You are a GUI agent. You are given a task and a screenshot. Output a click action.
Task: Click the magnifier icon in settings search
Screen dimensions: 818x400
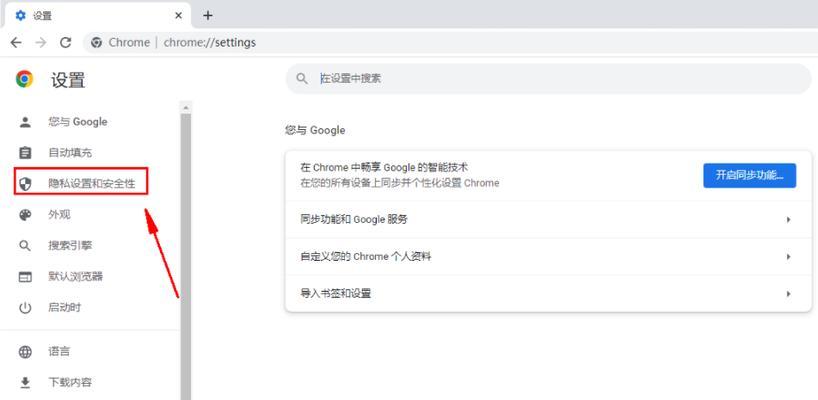click(302, 79)
